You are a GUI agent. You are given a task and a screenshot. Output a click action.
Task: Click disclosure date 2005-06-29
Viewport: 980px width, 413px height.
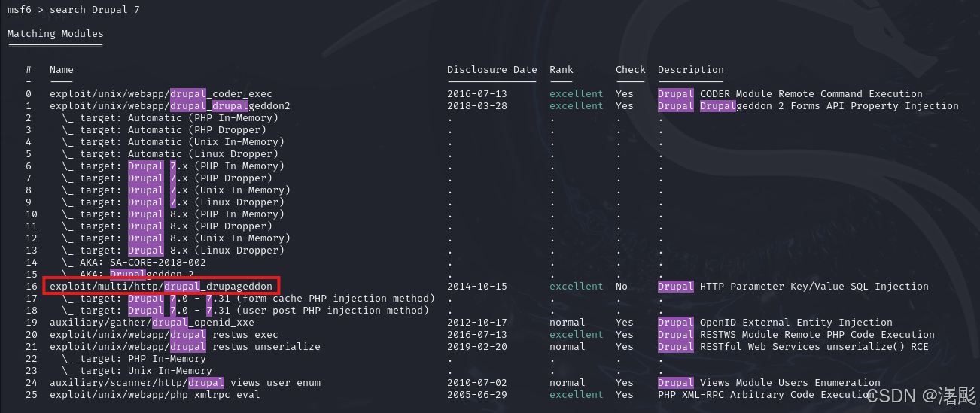(477, 395)
